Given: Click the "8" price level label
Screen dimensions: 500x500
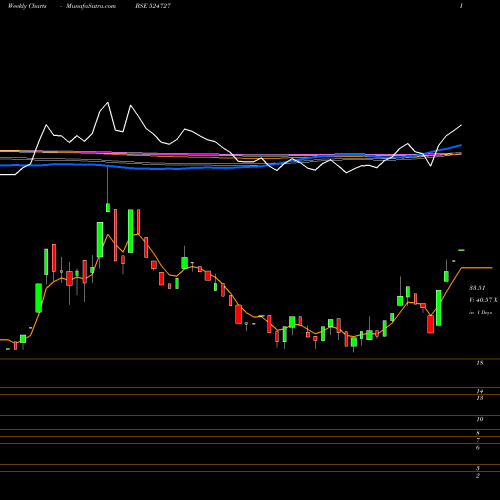Looking at the screenshot, I should click(x=478, y=433).
